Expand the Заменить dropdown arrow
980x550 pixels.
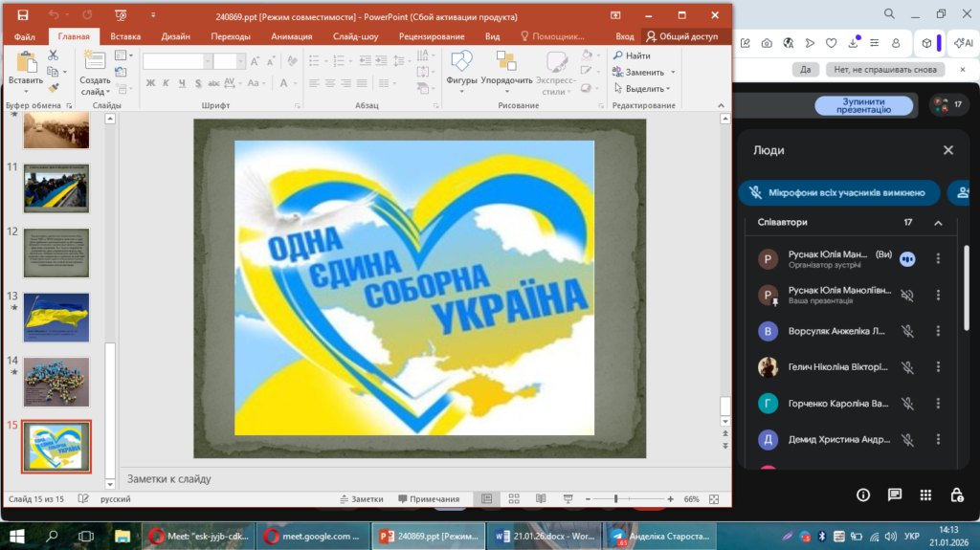673,73
